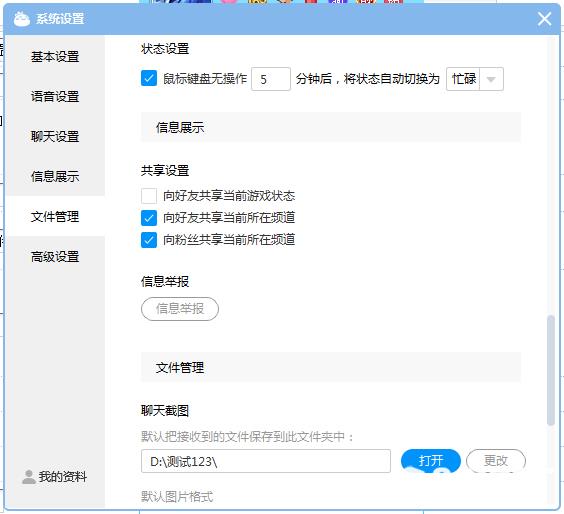Select 聊天设置 in the sidebar
564x514 pixels.
click(55, 137)
